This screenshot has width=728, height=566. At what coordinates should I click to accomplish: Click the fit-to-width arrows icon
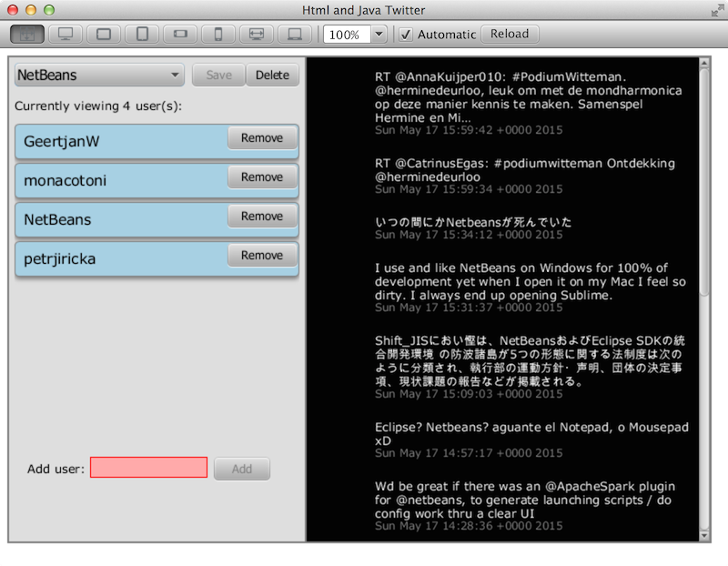tap(257, 35)
